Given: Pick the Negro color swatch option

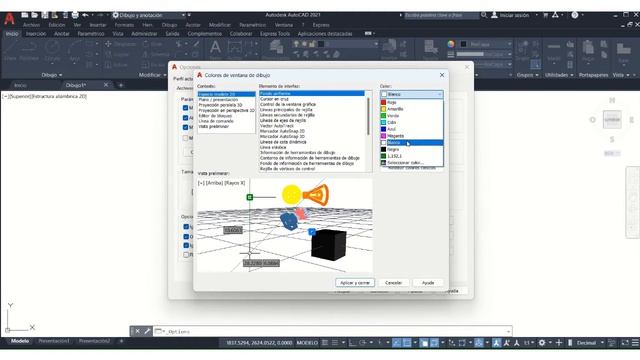Looking at the screenshot, I should coord(411,149).
